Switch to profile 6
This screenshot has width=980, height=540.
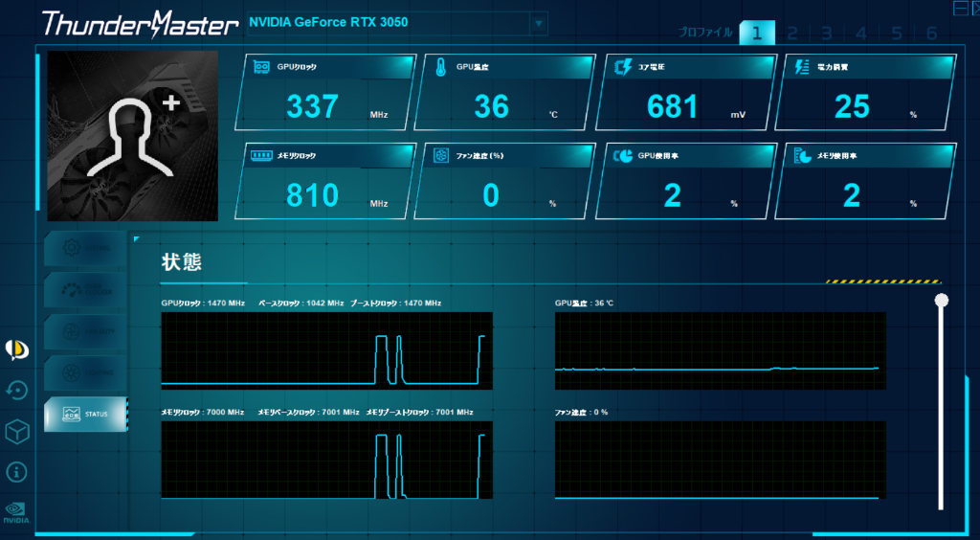coord(932,33)
